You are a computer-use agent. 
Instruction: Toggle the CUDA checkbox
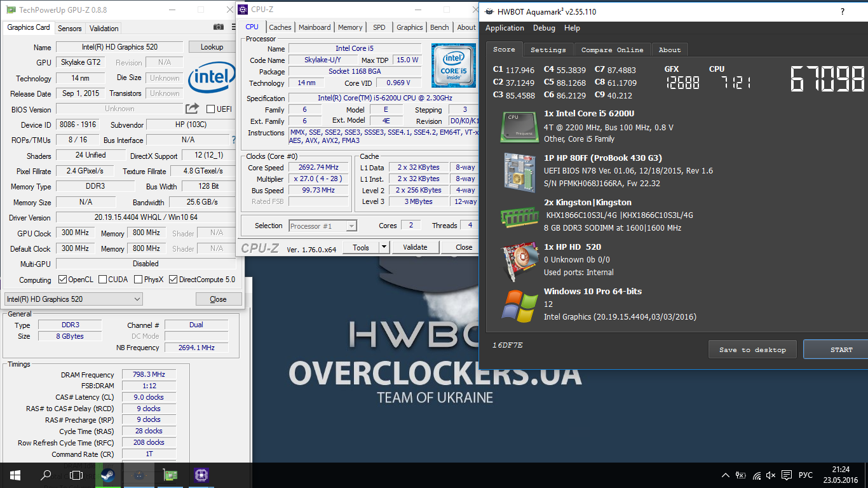(x=102, y=280)
